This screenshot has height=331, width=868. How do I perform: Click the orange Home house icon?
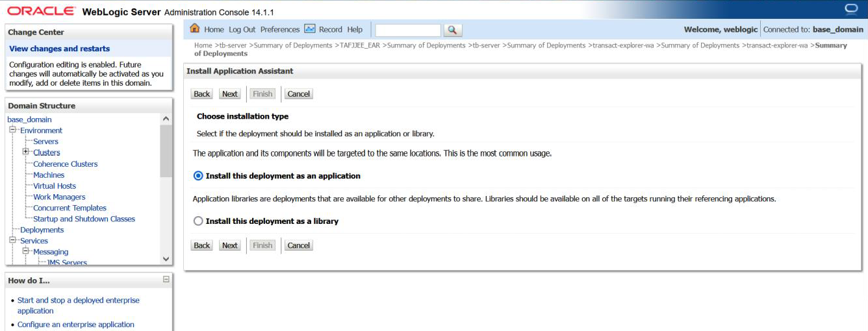194,29
